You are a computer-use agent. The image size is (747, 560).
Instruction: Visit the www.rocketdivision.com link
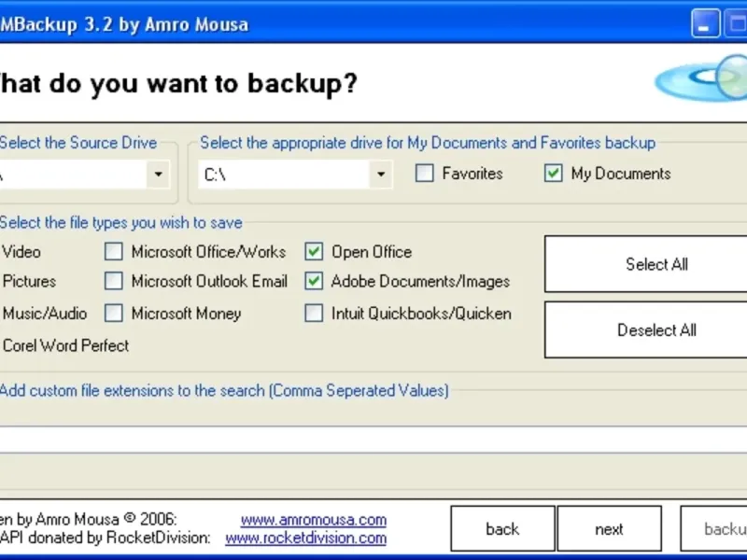[x=305, y=538]
